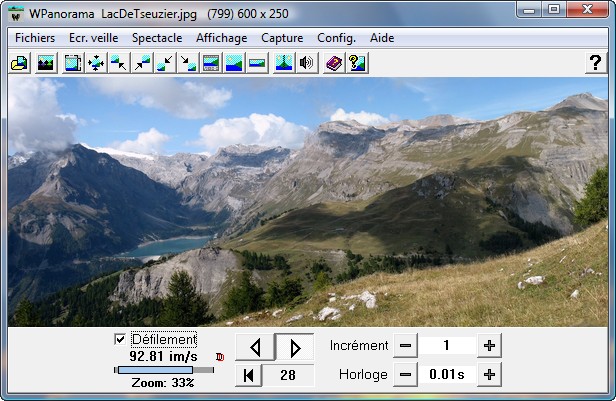Screen dimensions: 616x401
Task: Open the Affichage menu
Action: pyautogui.click(x=223, y=37)
